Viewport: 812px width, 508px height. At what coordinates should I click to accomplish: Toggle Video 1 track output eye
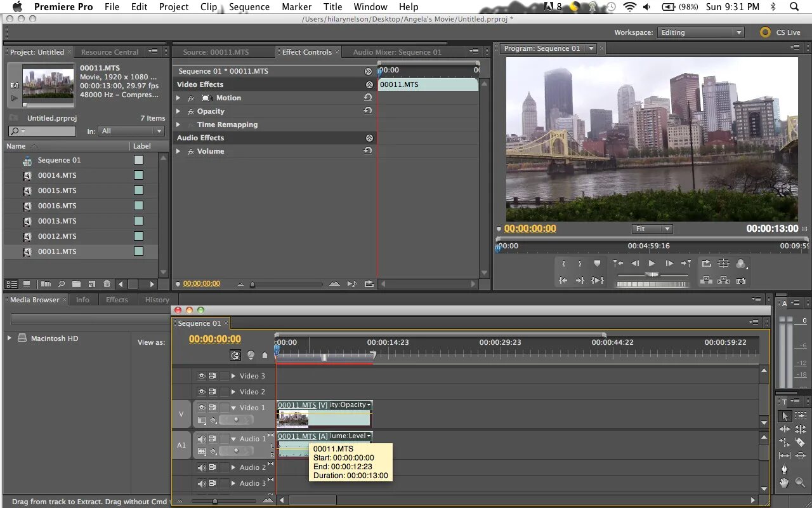202,408
